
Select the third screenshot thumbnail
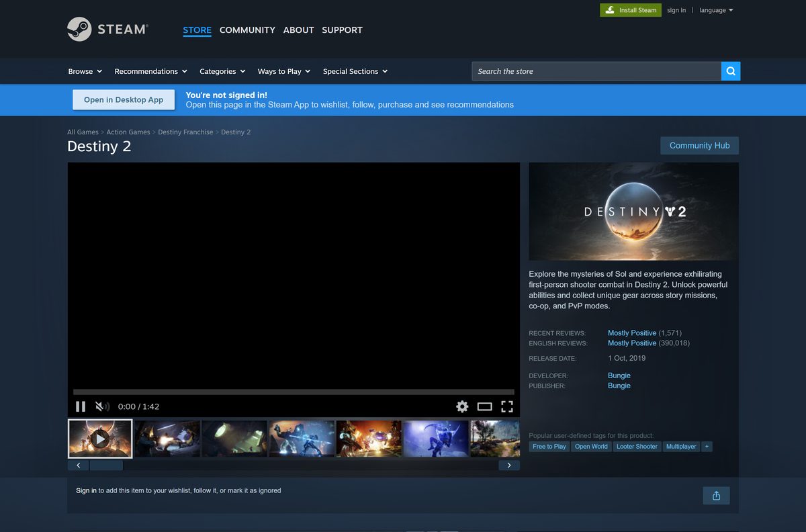coord(234,439)
